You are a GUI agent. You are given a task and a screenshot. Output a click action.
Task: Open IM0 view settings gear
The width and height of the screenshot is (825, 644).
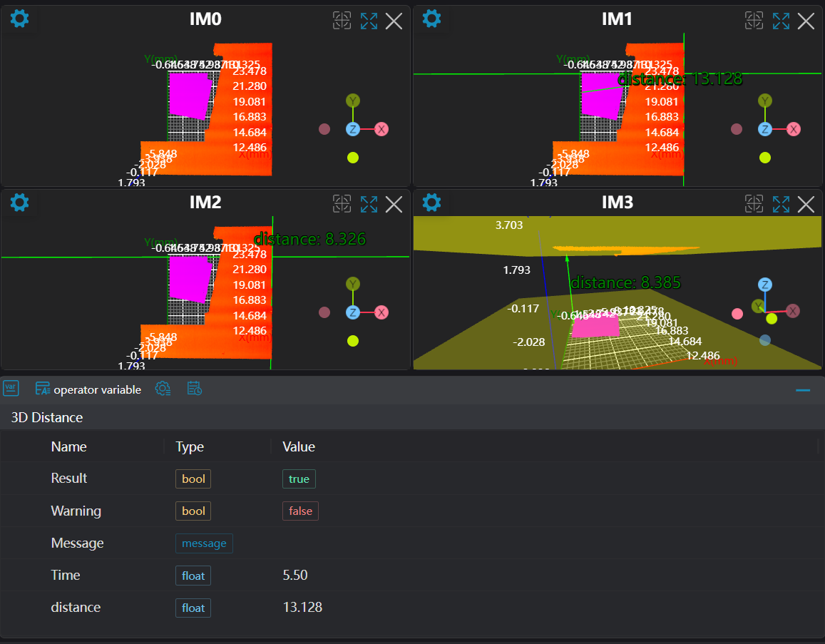click(x=20, y=18)
